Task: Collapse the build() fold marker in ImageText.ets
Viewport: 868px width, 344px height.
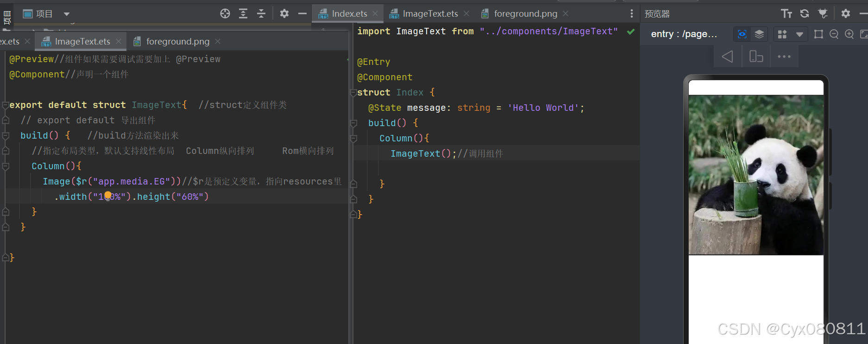Action: pos(6,136)
